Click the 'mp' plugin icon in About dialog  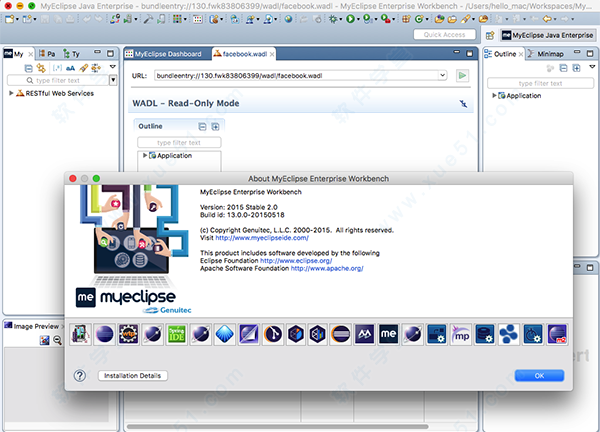(x=461, y=334)
